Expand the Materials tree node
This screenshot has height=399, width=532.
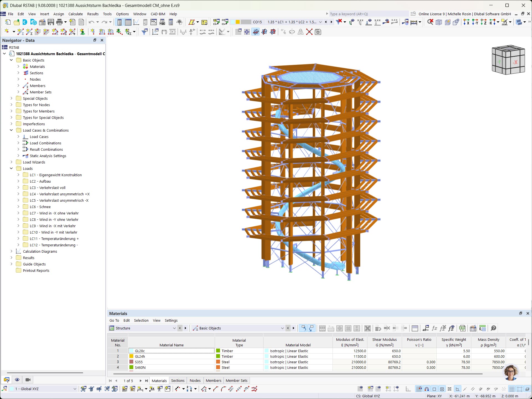point(18,66)
